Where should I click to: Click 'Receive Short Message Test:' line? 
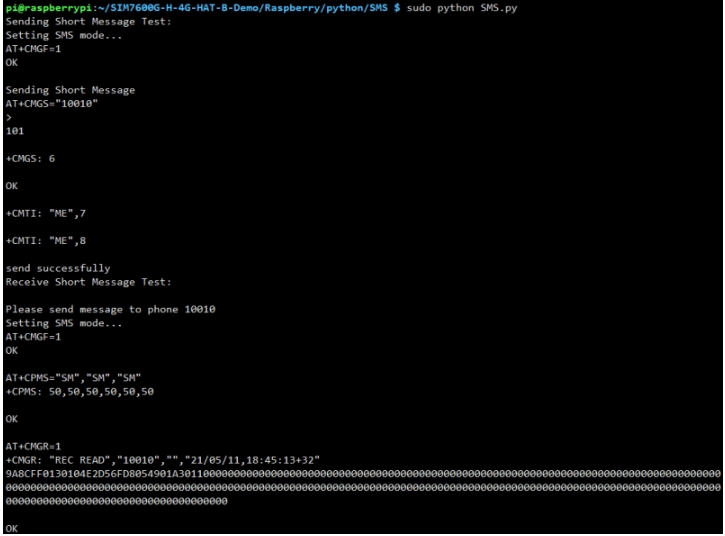point(88,282)
